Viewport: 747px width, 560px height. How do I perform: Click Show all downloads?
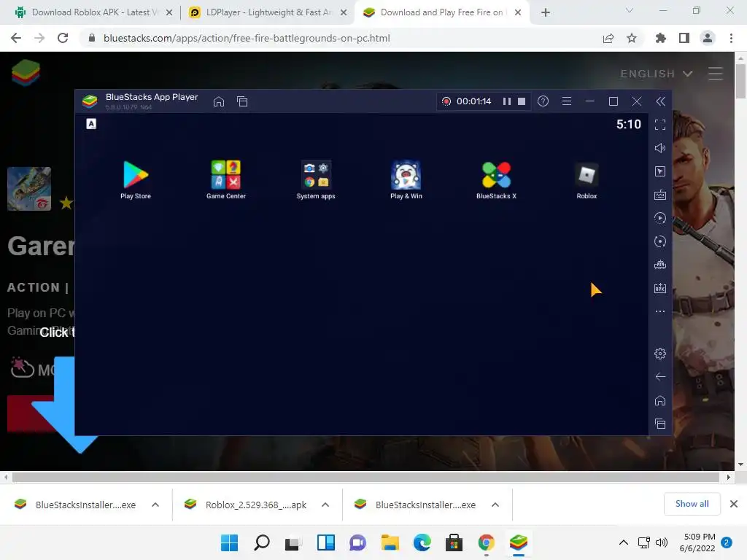pyautogui.click(x=692, y=504)
